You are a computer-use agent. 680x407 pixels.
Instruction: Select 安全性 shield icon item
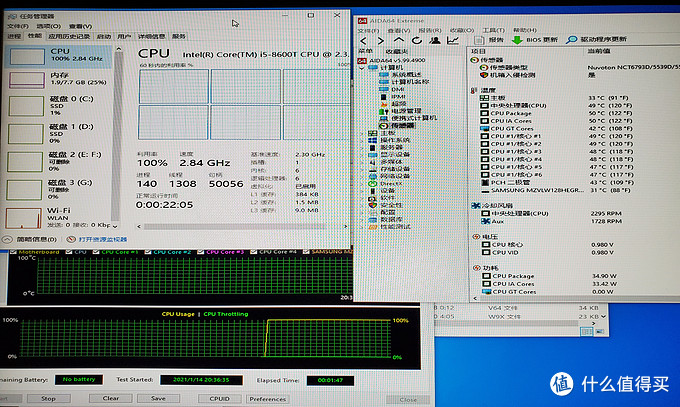pyautogui.click(x=386, y=205)
